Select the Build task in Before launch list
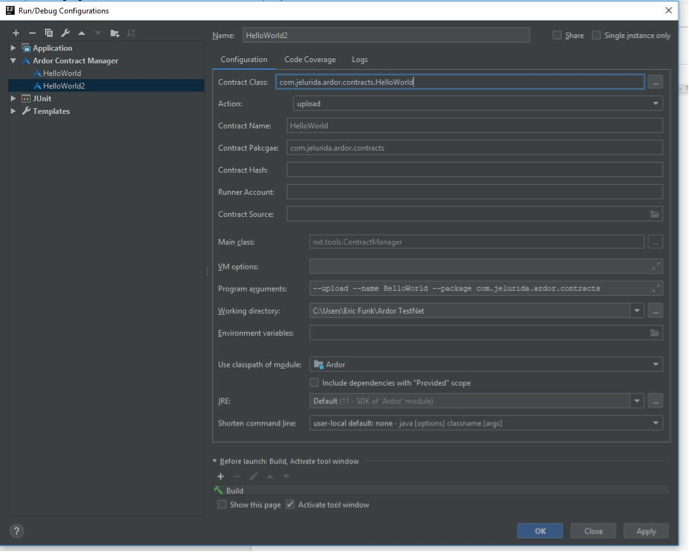The image size is (689, 552). point(441,490)
